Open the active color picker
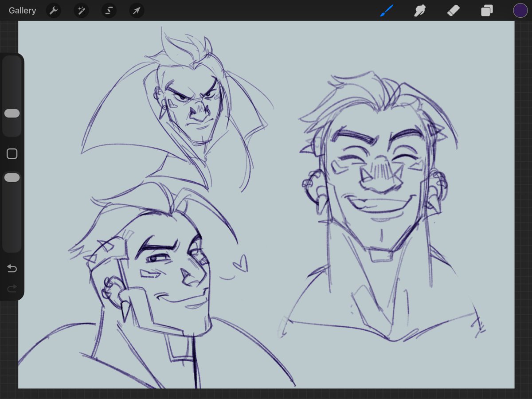The height and width of the screenshot is (399, 532). click(520, 11)
